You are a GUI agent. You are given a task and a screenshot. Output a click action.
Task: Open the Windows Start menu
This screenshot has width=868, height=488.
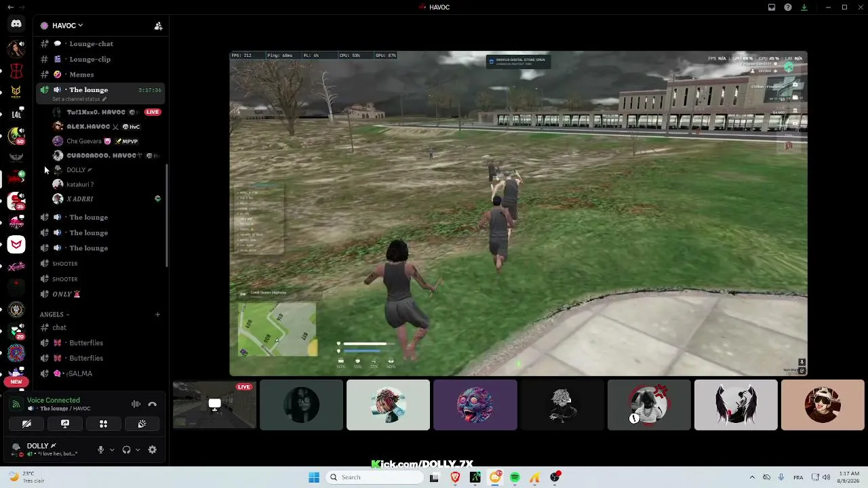click(314, 477)
